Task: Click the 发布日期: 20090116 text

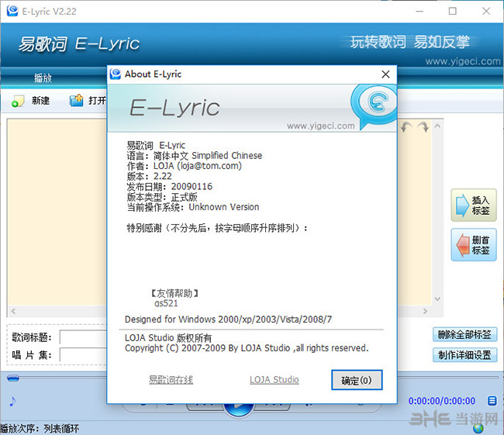Action: (169, 186)
